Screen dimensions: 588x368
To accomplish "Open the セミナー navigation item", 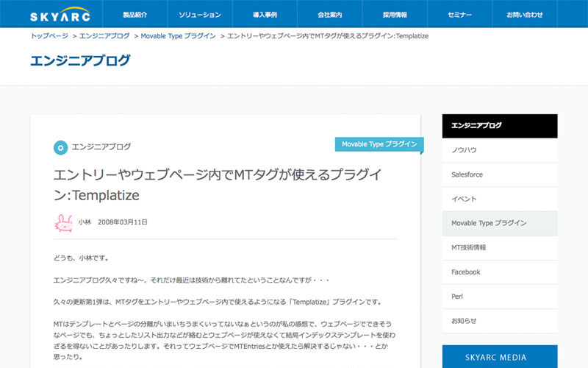I will tap(460, 14).
